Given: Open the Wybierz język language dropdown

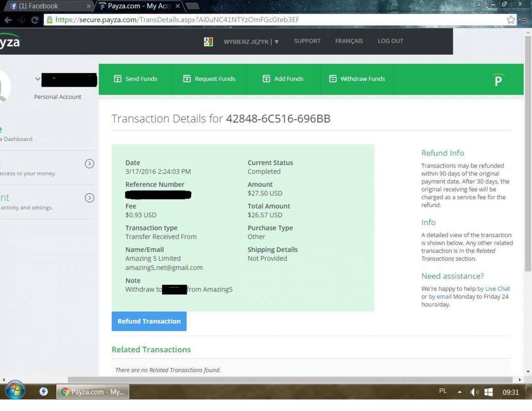Looking at the screenshot, I should [x=251, y=42].
